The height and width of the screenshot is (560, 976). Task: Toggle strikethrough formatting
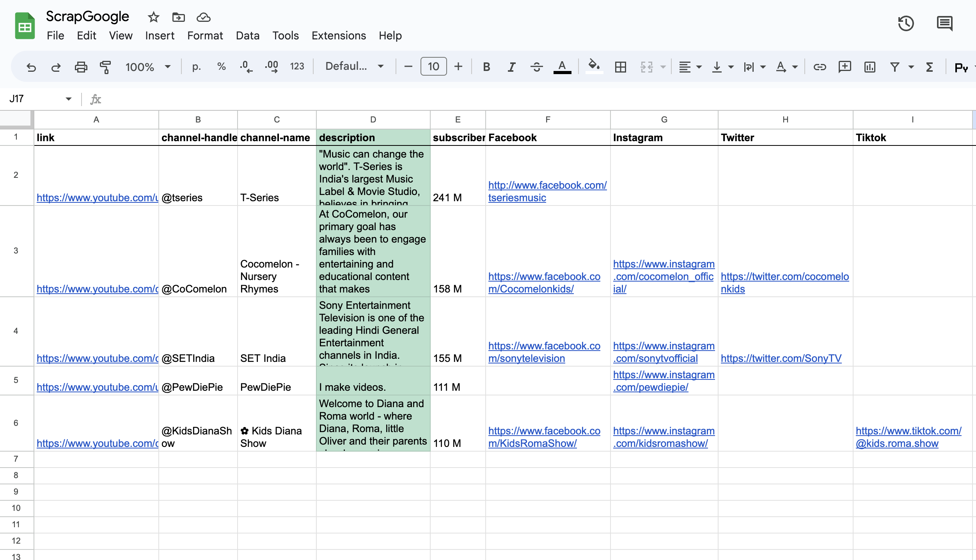[537, 67]
